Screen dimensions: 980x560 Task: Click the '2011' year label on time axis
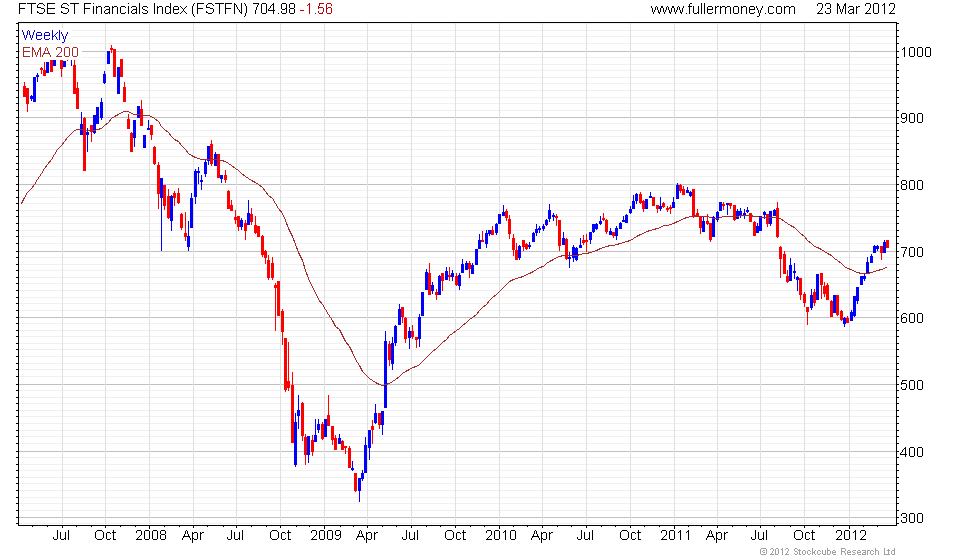click(676, 536)
